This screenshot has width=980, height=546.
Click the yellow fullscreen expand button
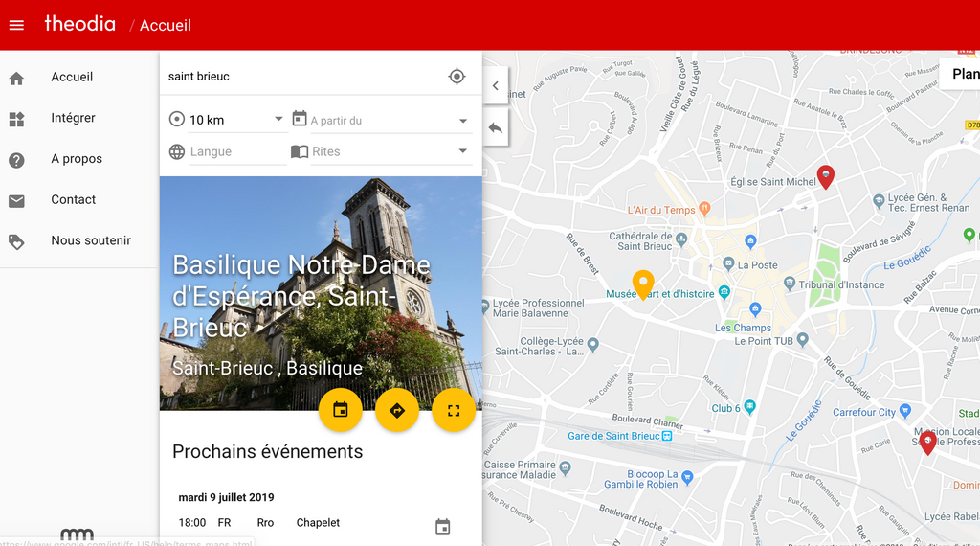click(454, 410)
